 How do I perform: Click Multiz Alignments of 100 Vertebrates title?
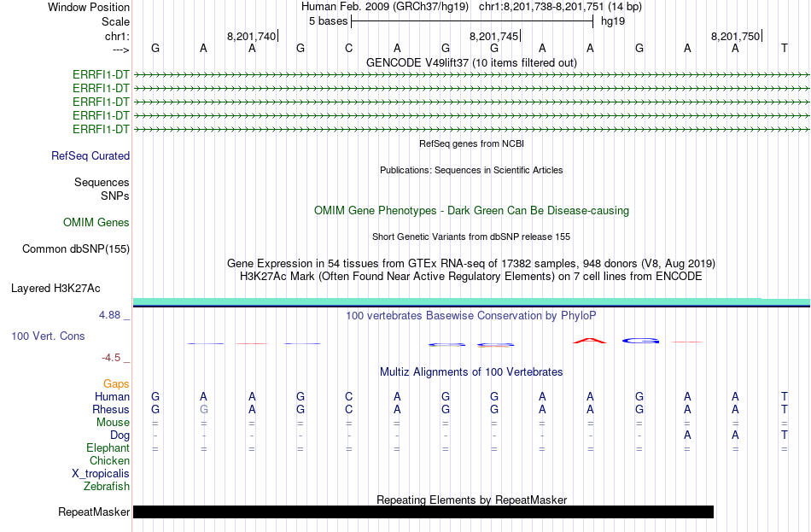pos(471,372)
